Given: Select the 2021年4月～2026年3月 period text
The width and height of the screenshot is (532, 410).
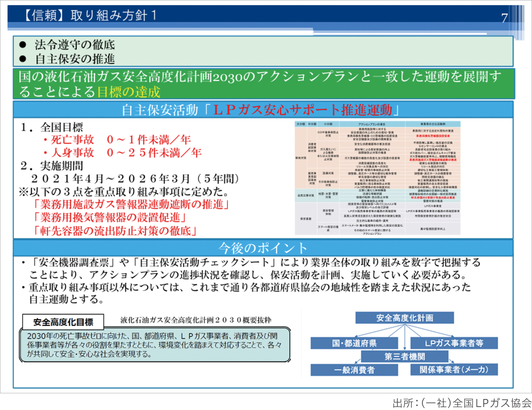Looking at the screenshot, I should pyautogui.click(x=135, y=179).
